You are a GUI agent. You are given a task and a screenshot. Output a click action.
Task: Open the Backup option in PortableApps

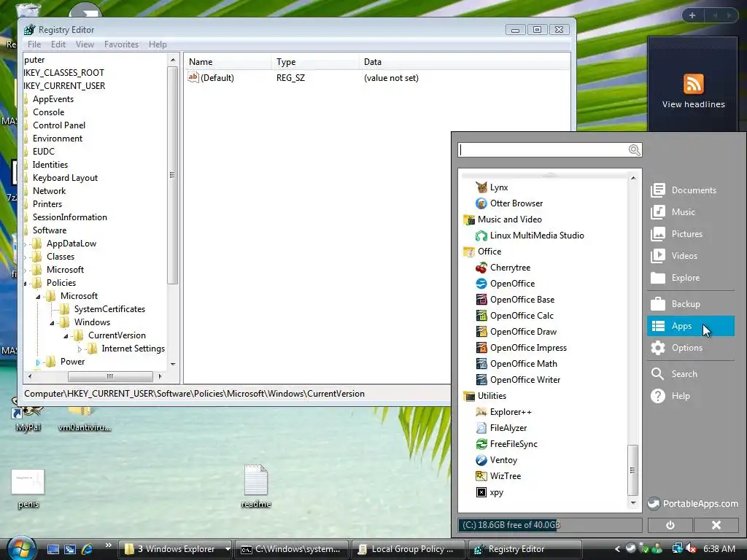point(675,304)
